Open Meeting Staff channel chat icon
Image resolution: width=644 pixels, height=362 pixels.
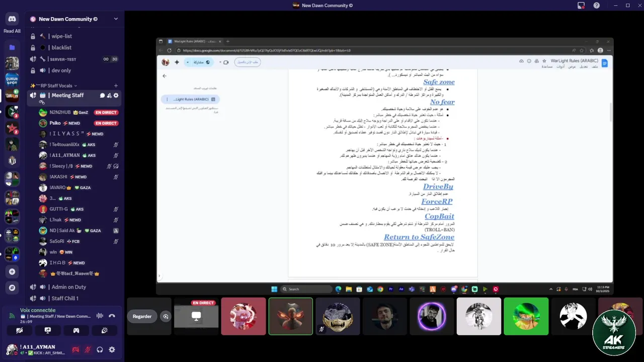click(x=102, y=96)
